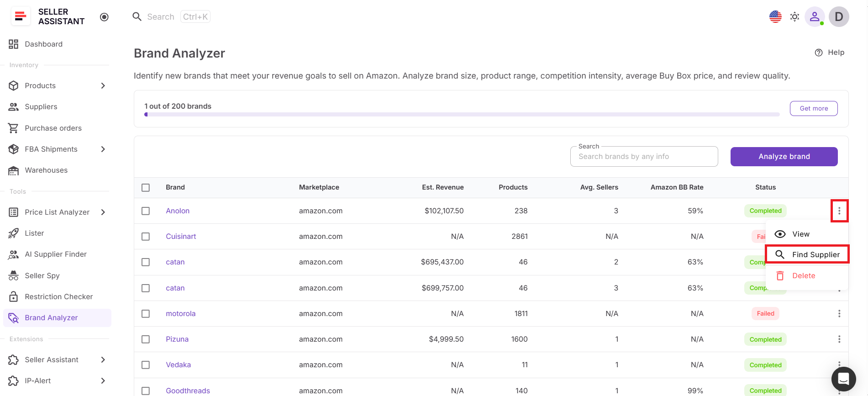Click the motorola Failed status badge

pos(766,314)
